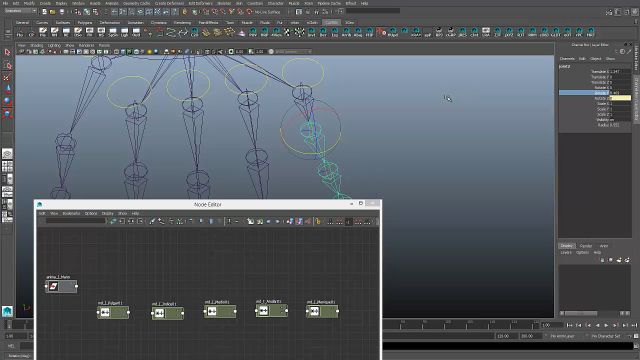Toggle viewport wireframe display icon
640x360 pixels.
point(116,52)
